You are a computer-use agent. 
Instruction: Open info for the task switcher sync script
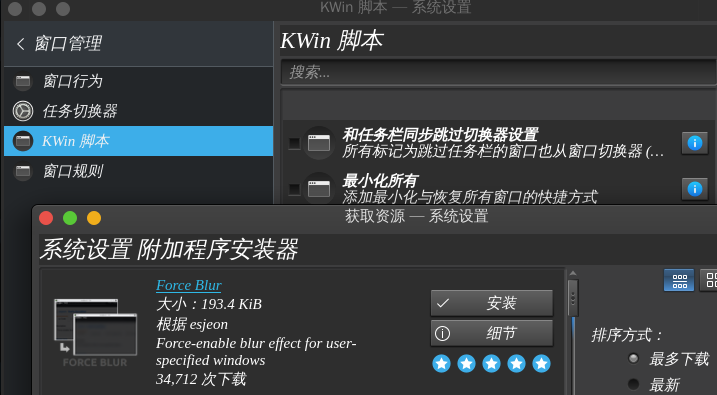(695, 143)
